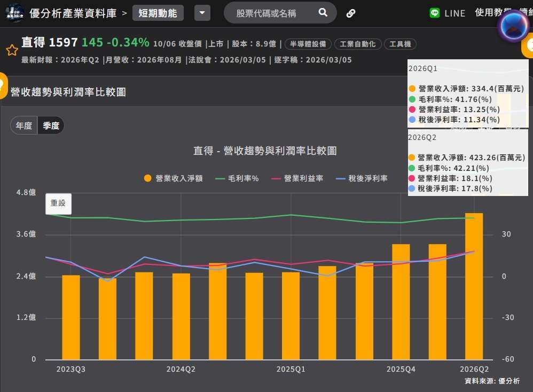
Task: Focus the 股票代碼或名稱 search field
Action: point(266,13)
